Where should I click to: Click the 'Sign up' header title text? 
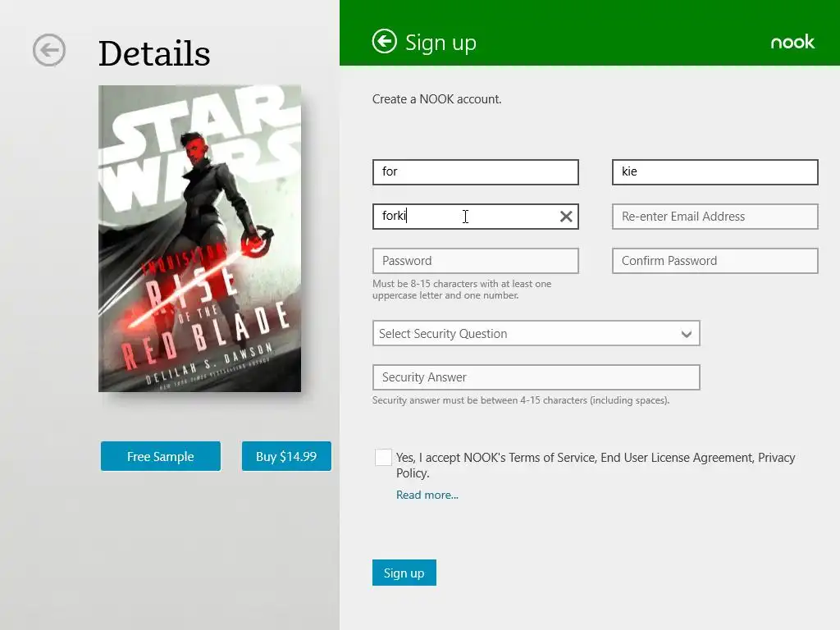[441, 43]
